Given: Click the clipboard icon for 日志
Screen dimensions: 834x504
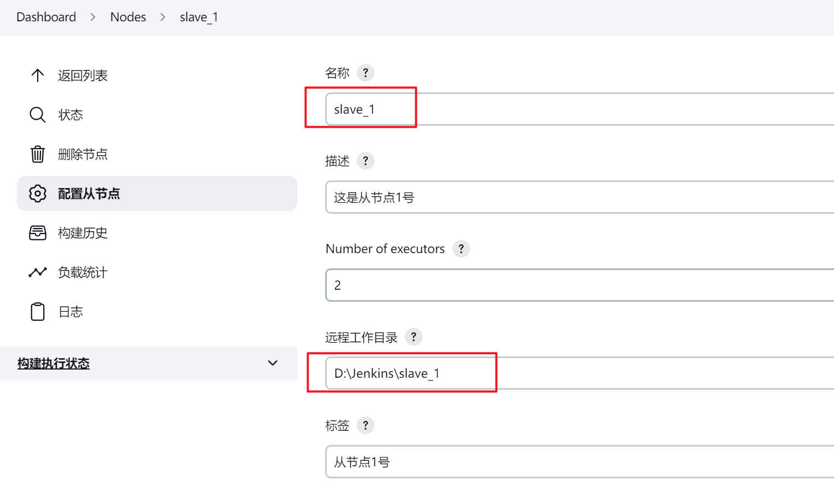Looking at the screenshot, I should tap(38, 312).
